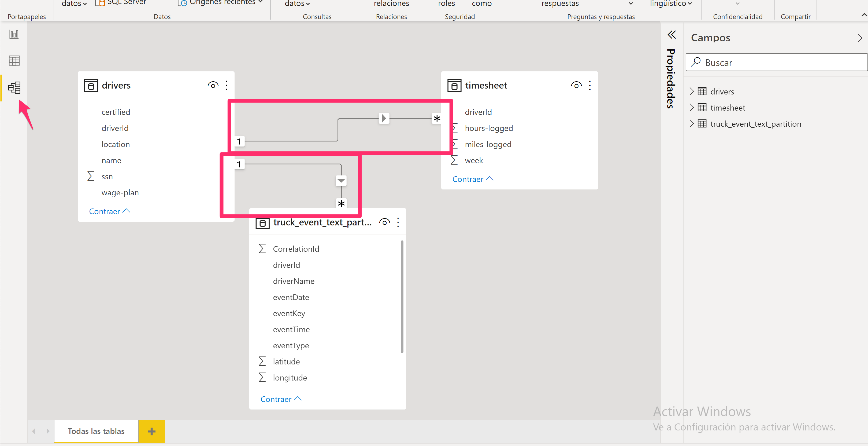Click como in the Seguridad group
Image resolution: width=868 pixels, height=446 pixels.
(481, 3)
